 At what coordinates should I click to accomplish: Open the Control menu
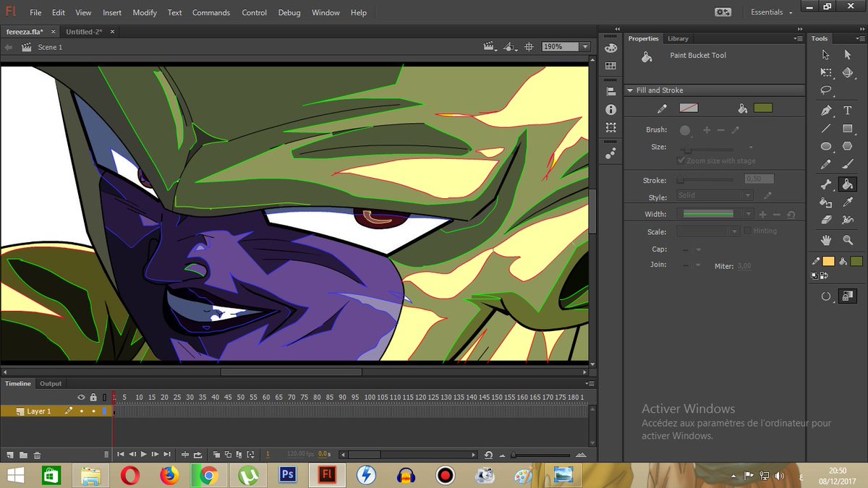pyautogui.click(x=255, y=12)
